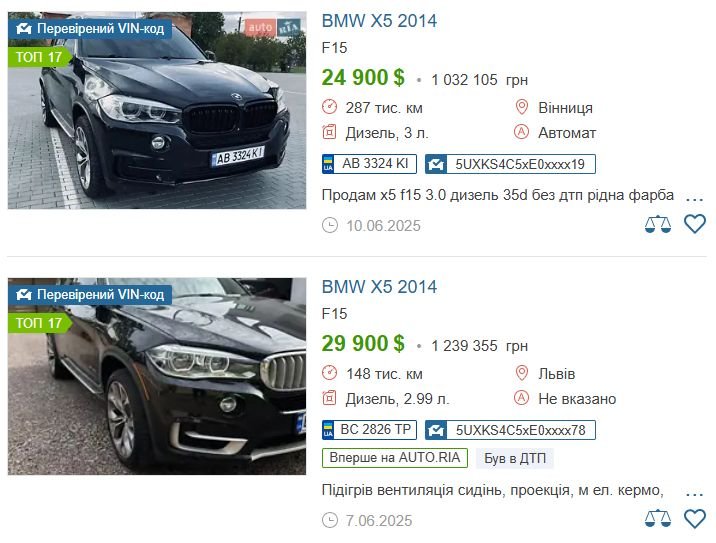This screenshot has width=716, height=543.
Task: Click the license plate badge AB 3324 KI
Action: (369, 164)
